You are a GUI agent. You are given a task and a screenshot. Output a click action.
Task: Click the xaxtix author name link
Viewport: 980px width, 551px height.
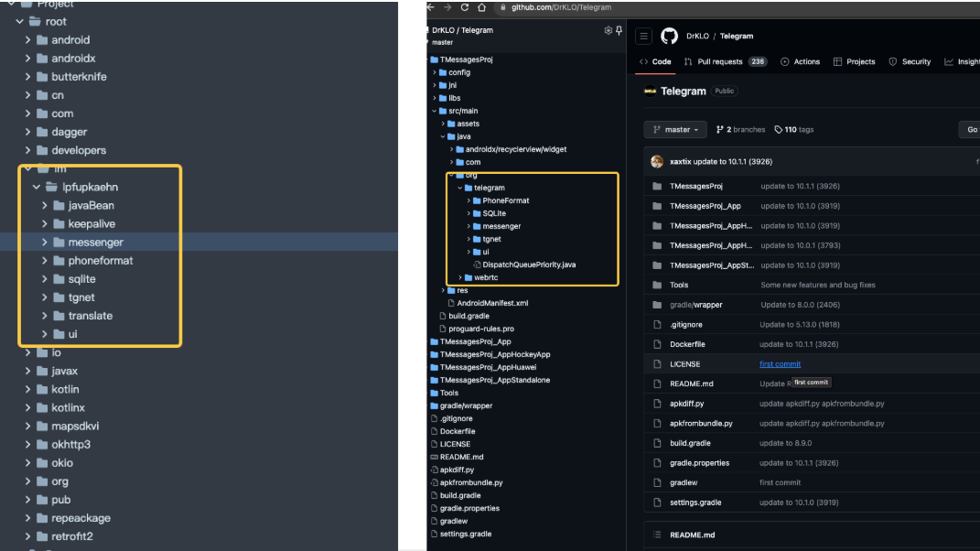pos(680,161)
